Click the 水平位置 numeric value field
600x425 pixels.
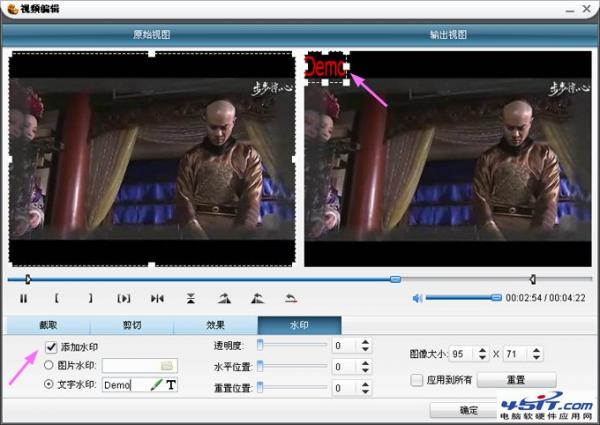346,367
